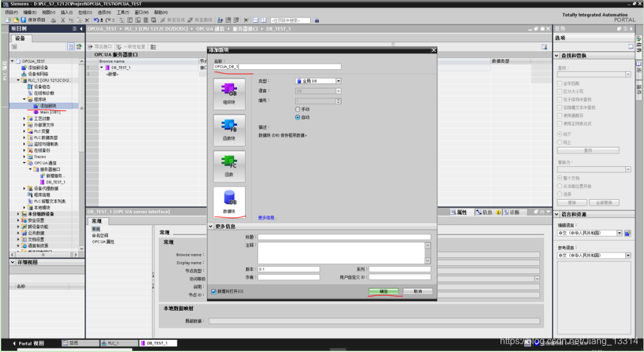Switch to the 属性 properties tab

459,213
